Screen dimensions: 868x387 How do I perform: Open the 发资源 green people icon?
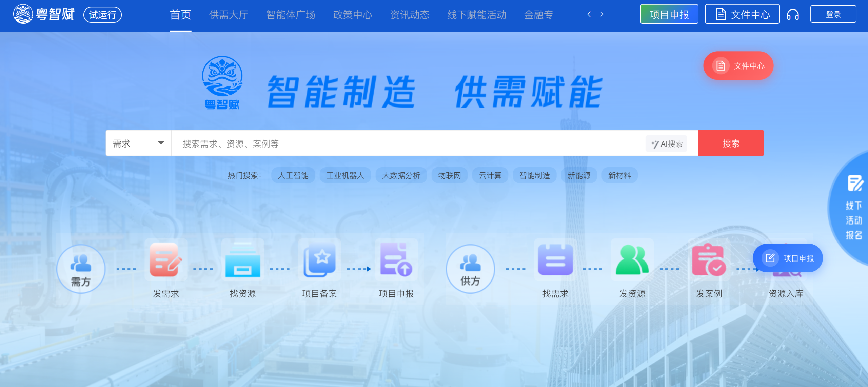pyautogui.click(x=632, y=260)
